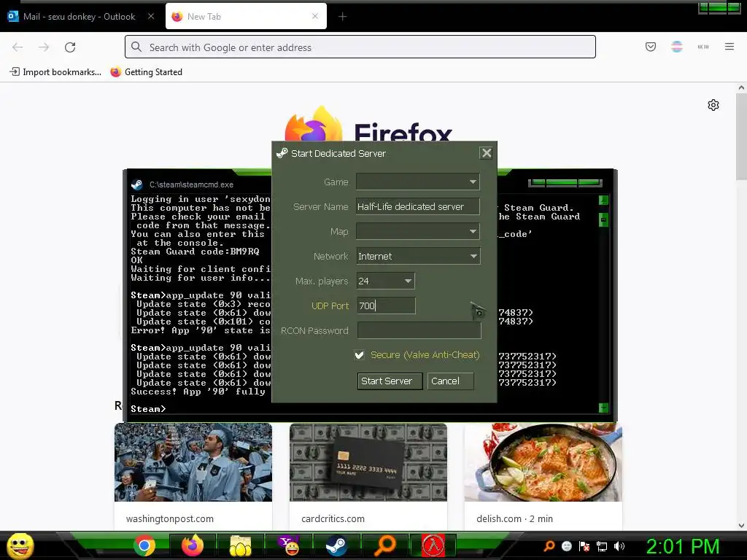
Task: Click the 2:01 PM taskbar clock
Action: [683, 546]
